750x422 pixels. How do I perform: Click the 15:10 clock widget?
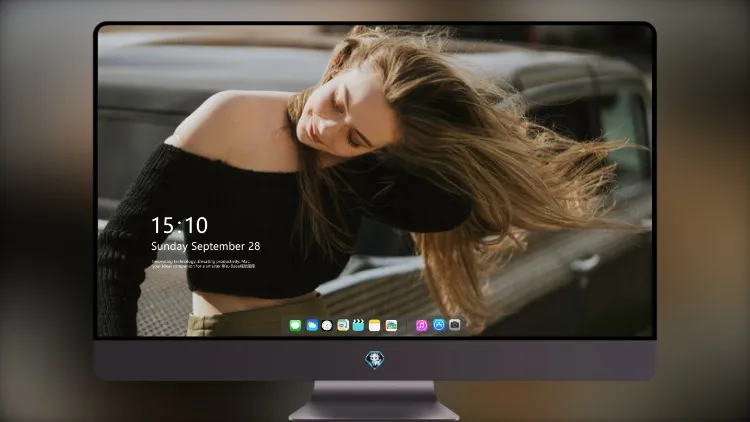click(179, 225)
